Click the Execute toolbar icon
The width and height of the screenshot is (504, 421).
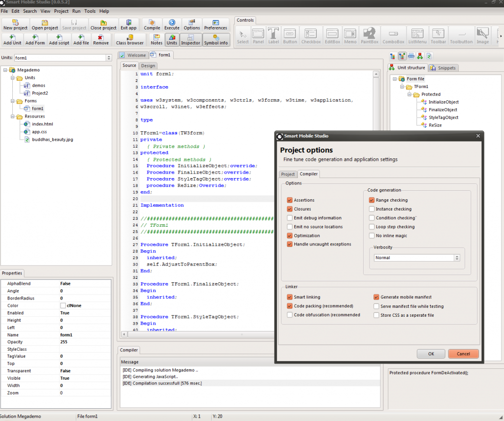pos(171,25)
